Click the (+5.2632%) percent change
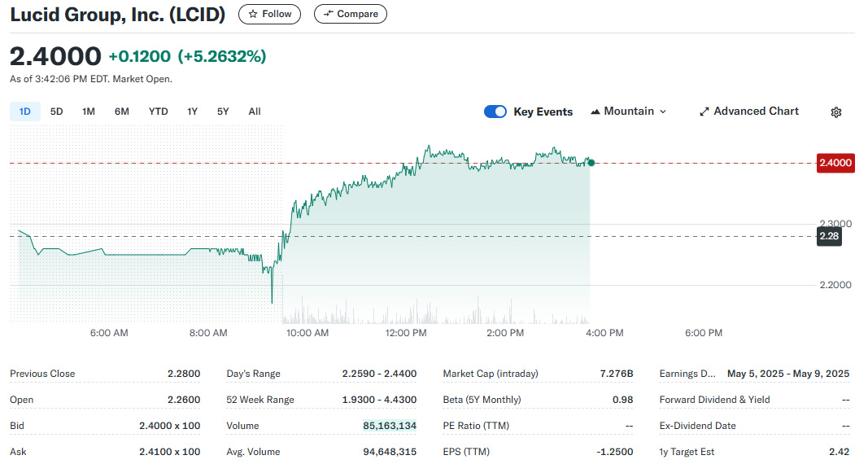Viewport: 868px width, 464px height. [222, 56]
